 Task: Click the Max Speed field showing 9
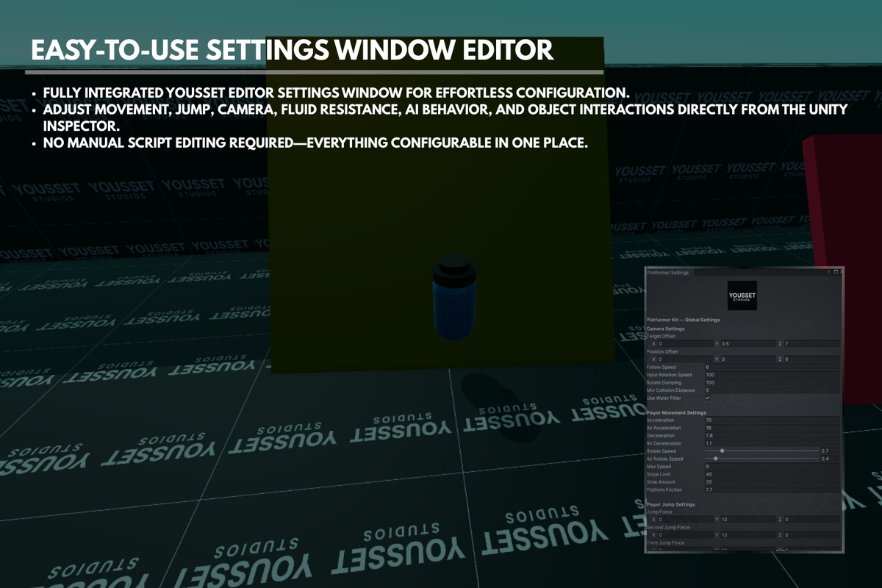(x=772, y=466)
